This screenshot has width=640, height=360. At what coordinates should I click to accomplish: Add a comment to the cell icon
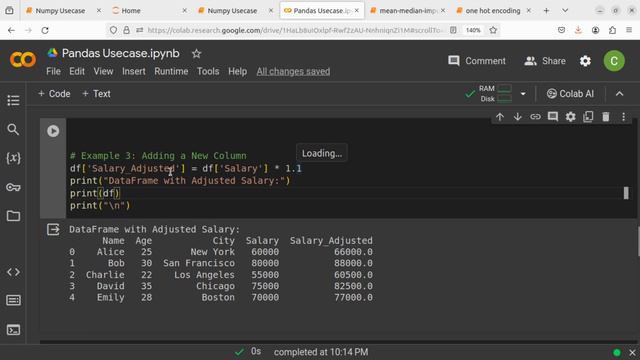(553, 117)
